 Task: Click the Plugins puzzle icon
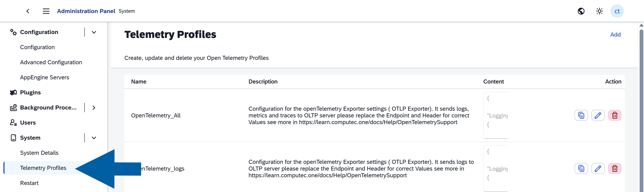[x=13, y=93]
